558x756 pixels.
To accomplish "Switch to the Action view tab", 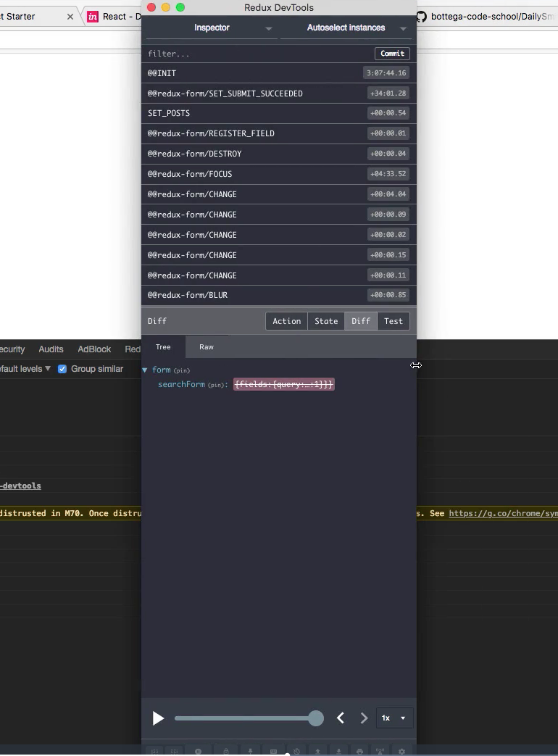I will (x=287, y=321).
